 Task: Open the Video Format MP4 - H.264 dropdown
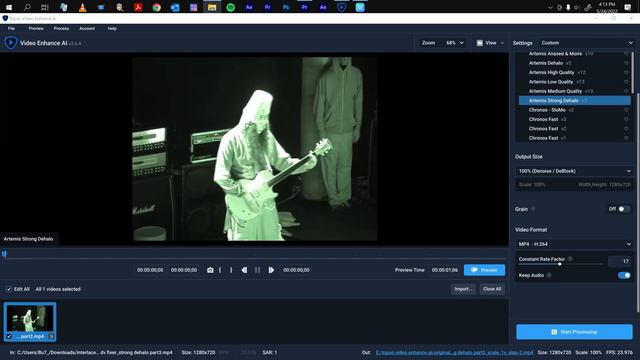(575, 244)
